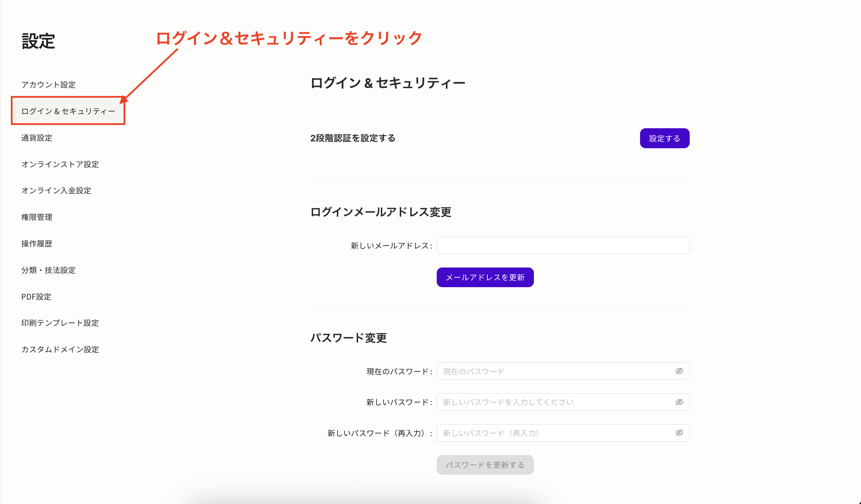861x504 pixels.
Task: Click パスワードを更新する button
Action: click(485, 464)
